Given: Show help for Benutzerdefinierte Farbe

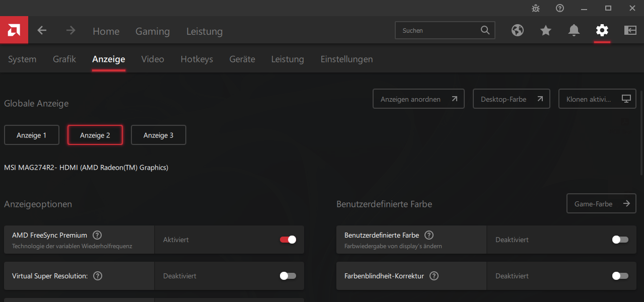Looking at the screenshot, I should (x=429, y=235).
